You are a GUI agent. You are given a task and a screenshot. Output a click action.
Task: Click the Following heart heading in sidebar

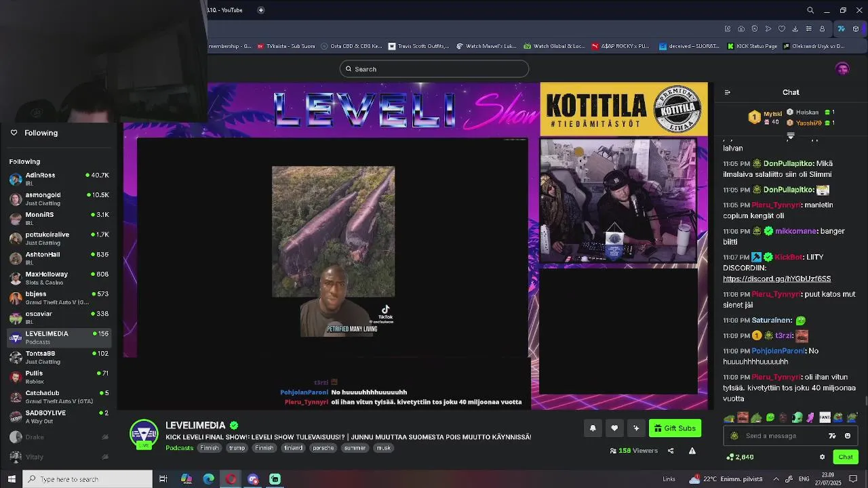[34, 133]
